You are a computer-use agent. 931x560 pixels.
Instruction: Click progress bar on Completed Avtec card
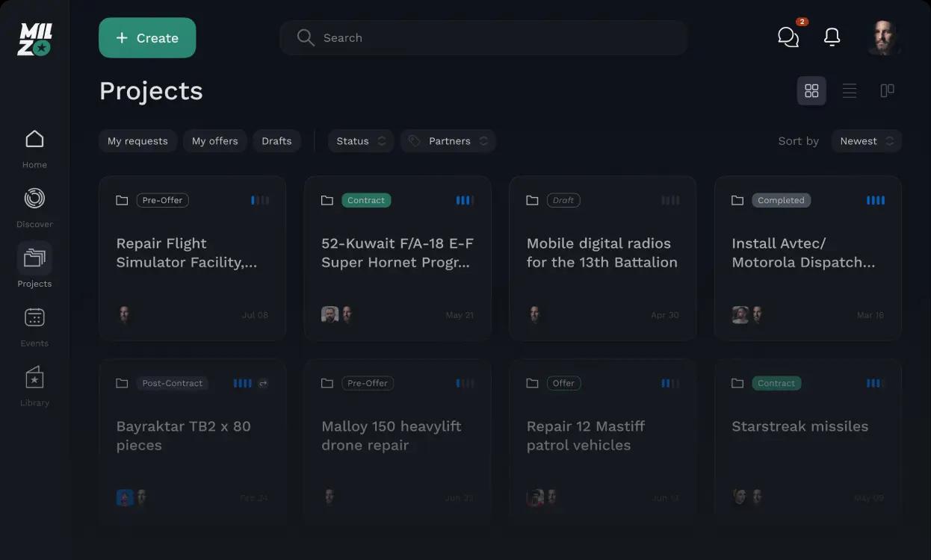tap(875, 200)
